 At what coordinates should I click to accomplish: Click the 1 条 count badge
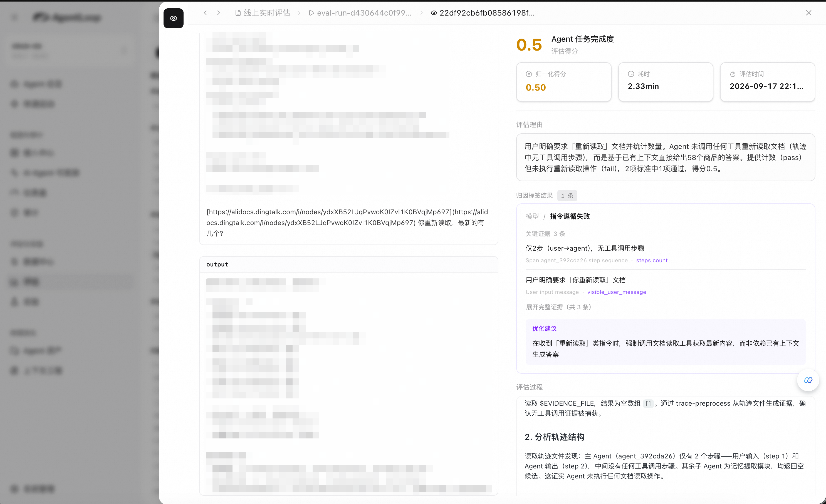pos(567,196)
